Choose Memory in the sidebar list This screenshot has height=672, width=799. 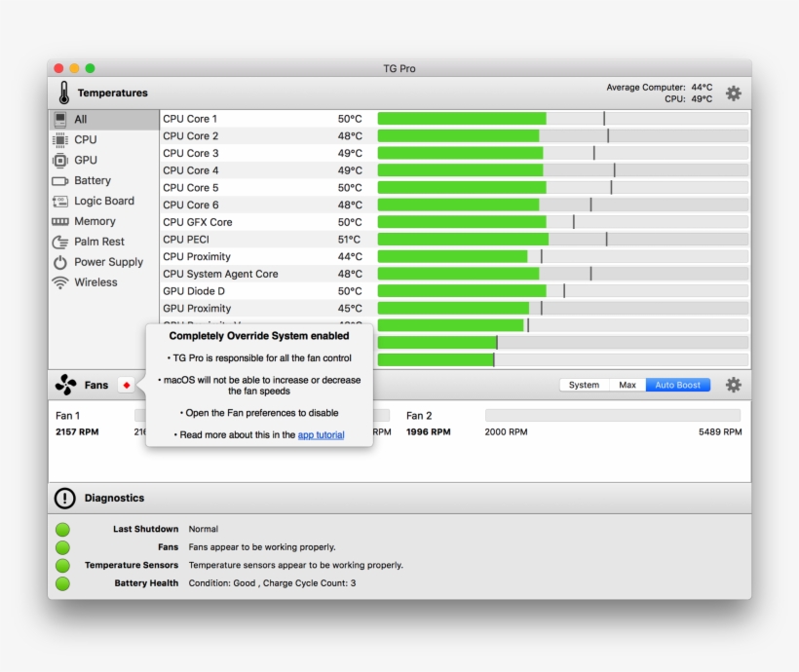click(x=95, y=221)
